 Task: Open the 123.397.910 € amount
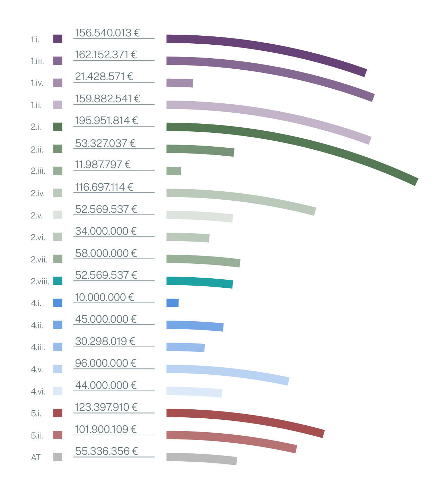(x=106, y=407)
